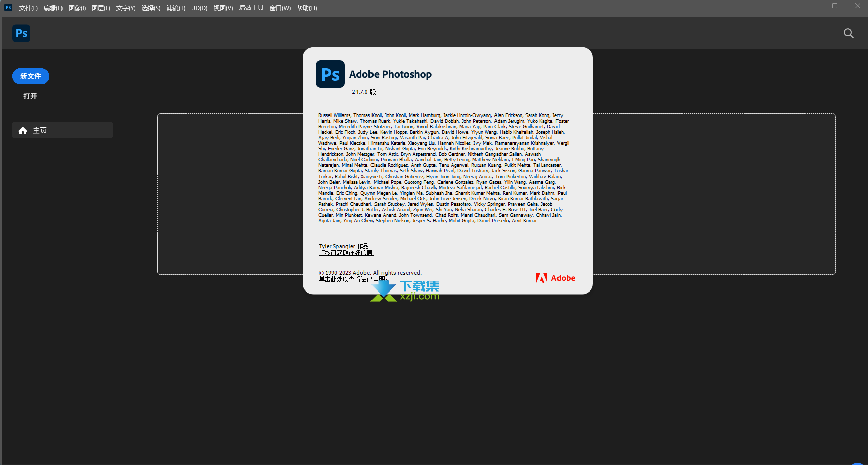868x465 pixels.
Task: Minimize the Photoshop window
Action: click(812, 6)
